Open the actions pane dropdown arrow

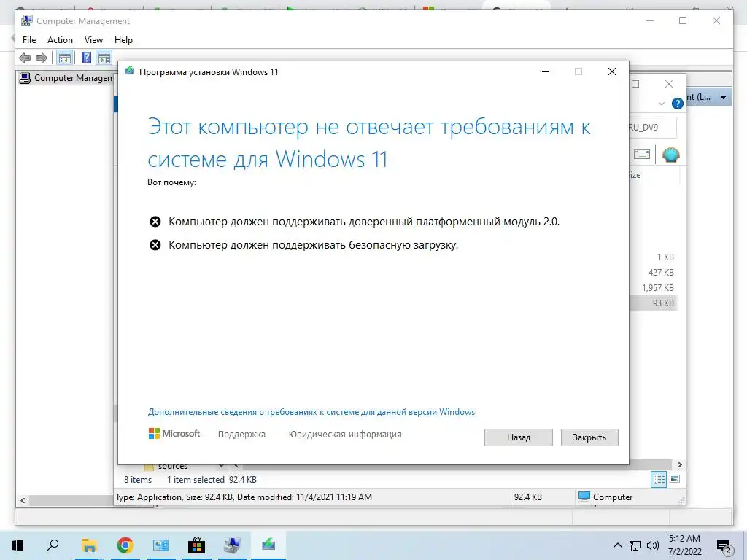[723, 97]
